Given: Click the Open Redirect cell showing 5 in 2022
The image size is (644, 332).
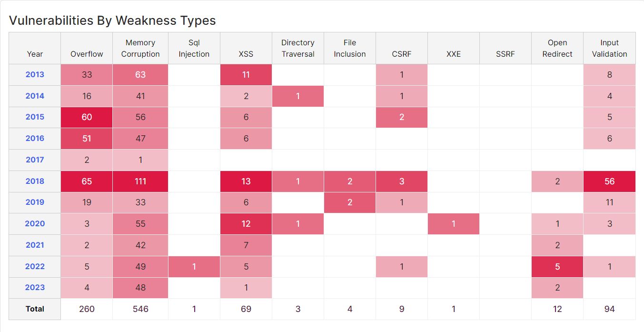Looking at the screenshot, I should point(557,266).
